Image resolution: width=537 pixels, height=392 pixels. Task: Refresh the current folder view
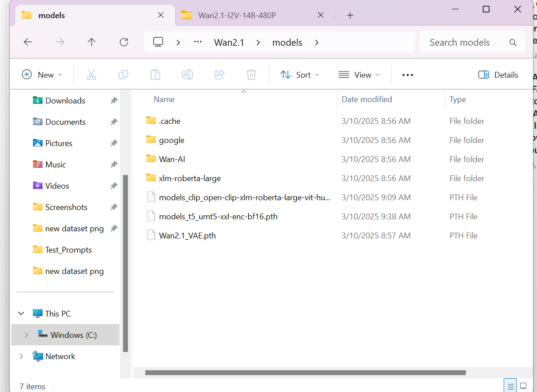click(x=124, y=42)
